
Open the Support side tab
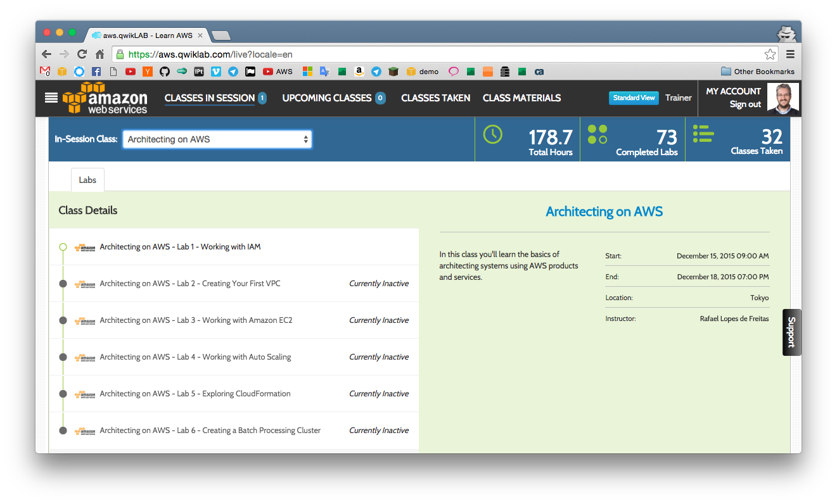(791, 332)
